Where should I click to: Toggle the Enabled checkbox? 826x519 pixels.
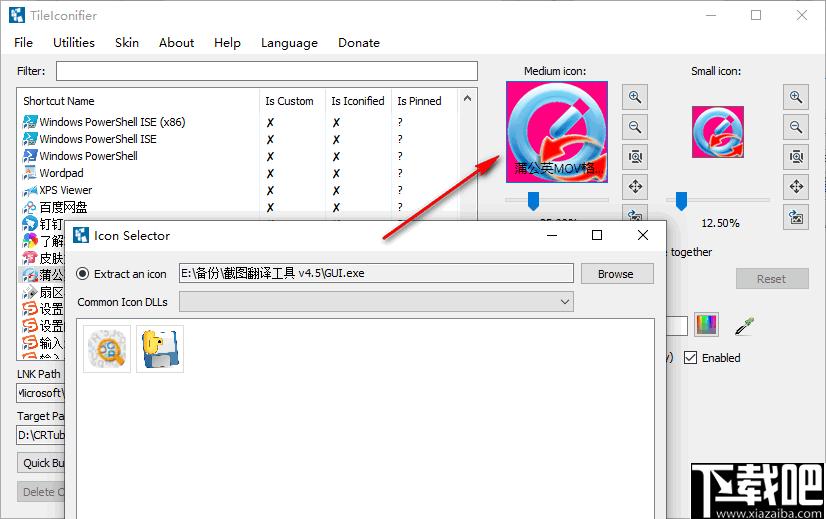coord(690,358)
